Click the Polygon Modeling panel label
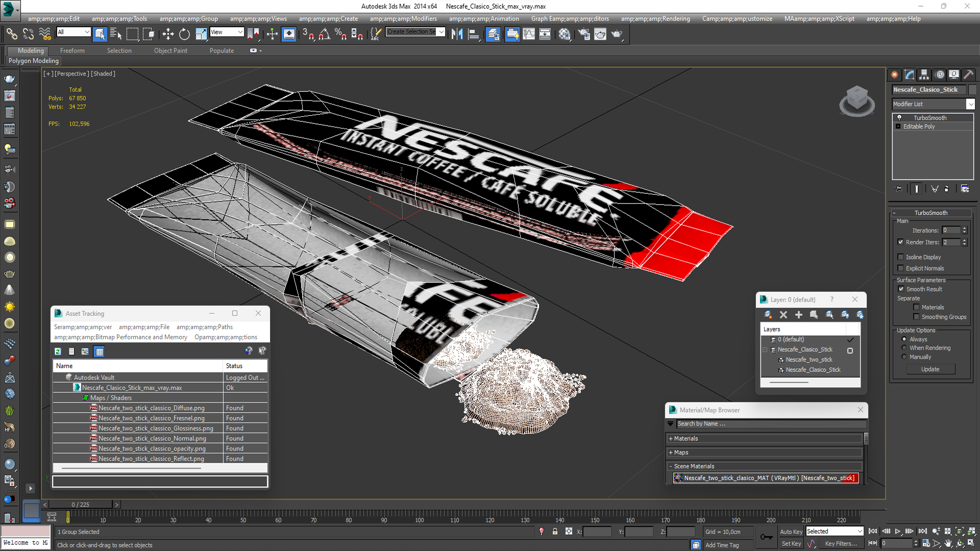 click(34, 61)
